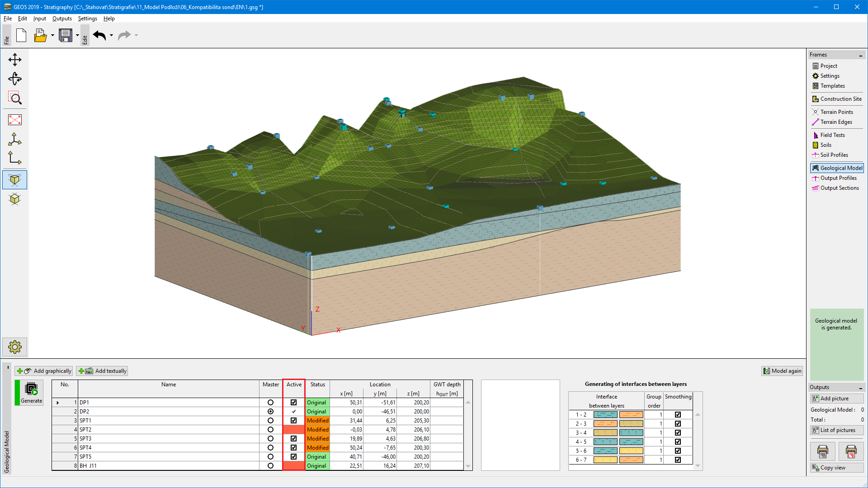The height and width of the screenshot is (488, 868).
Task: Select the zoom tool in left toolbar
Action: 15,99
